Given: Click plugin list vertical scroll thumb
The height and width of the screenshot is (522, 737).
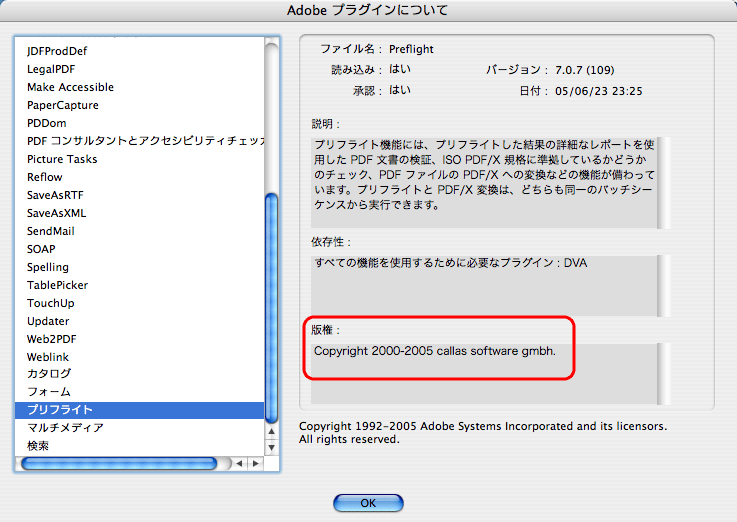Looking at the screenshot, I should click(271, 308).
